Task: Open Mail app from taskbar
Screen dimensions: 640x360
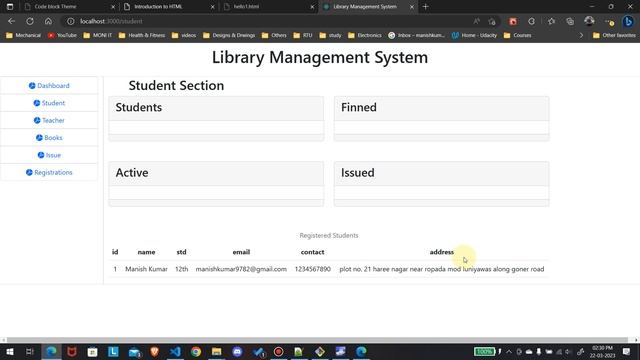Action: point(134,351)
